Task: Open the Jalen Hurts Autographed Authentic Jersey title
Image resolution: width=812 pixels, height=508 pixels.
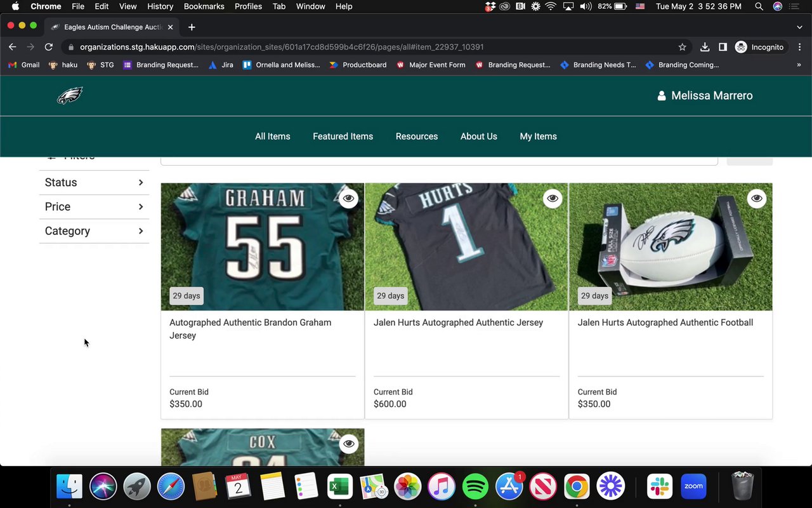Action: tap(458, 323)
